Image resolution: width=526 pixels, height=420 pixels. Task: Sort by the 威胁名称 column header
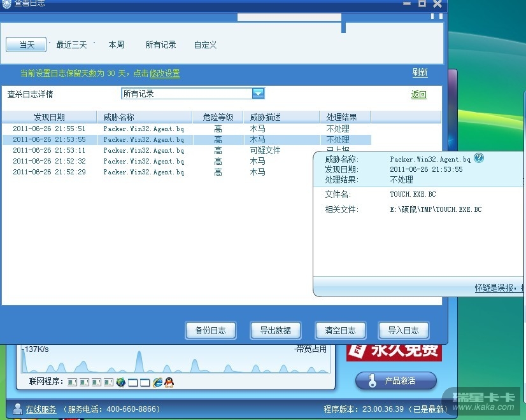pyautogui.click(x=145, y=117)
